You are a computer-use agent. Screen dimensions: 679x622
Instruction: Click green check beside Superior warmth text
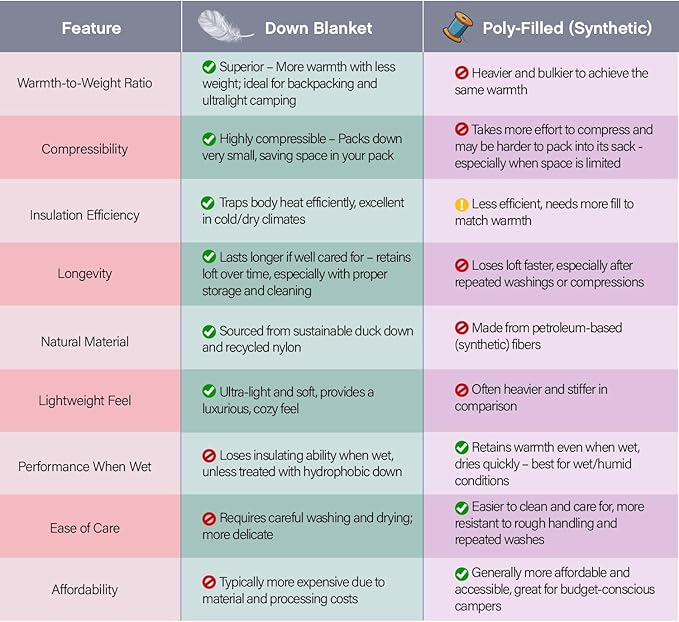pos(209,67)
